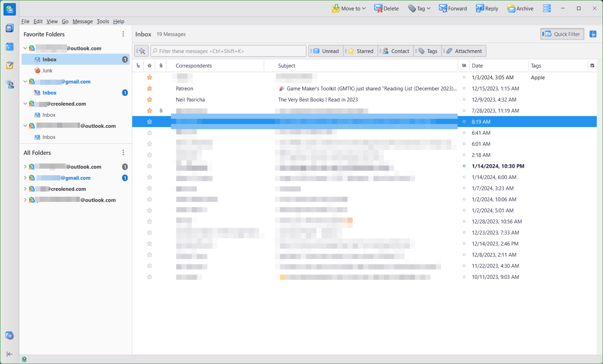Archive the selected message

point(520,9)
